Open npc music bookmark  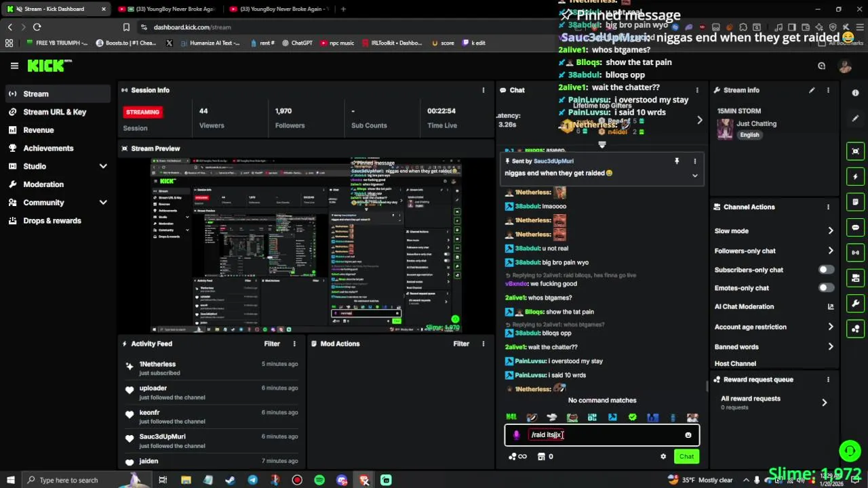337,43
